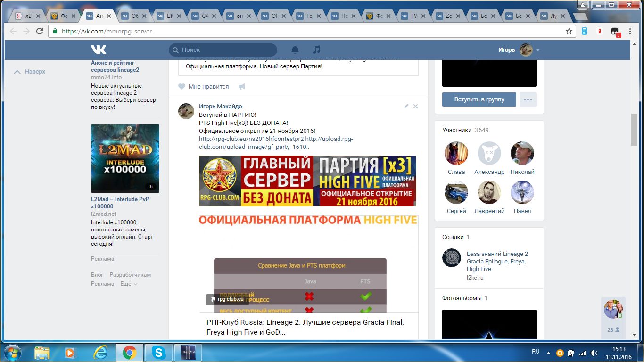Screen dimensions: 644x362
Task: Click the Вступить в группу button
Action: click(479, 99)
